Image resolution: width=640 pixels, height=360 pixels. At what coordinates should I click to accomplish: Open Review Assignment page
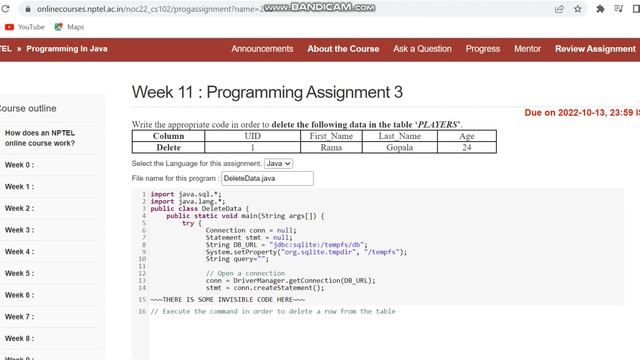click(x=595, y=49)
